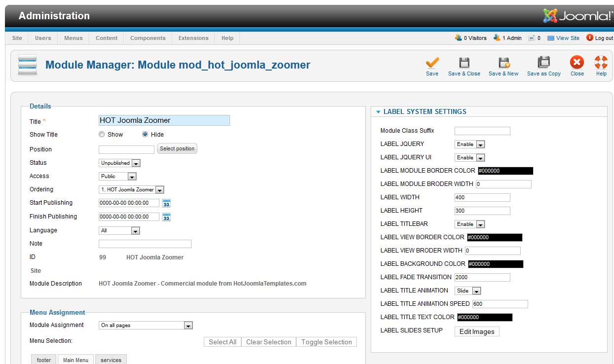The width and height of the screenshot is (614, 364).
Task: Click the Select position button
Action: point(177,148)
